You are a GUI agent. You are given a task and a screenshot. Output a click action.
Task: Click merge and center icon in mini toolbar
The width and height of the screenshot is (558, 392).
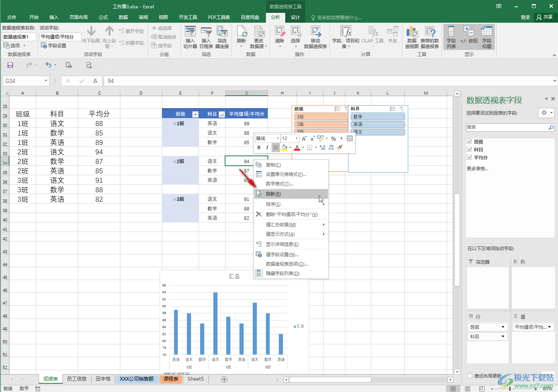point(350,138)
